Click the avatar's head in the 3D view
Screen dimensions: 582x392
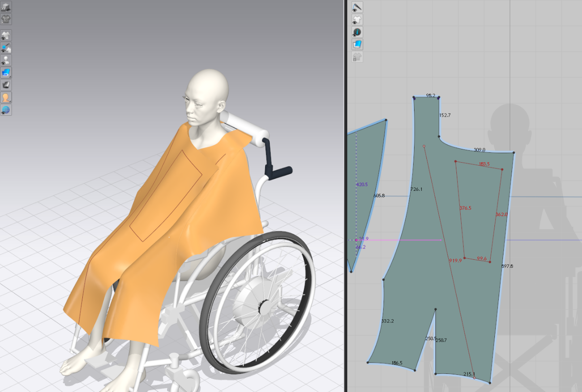pos(207,98)
